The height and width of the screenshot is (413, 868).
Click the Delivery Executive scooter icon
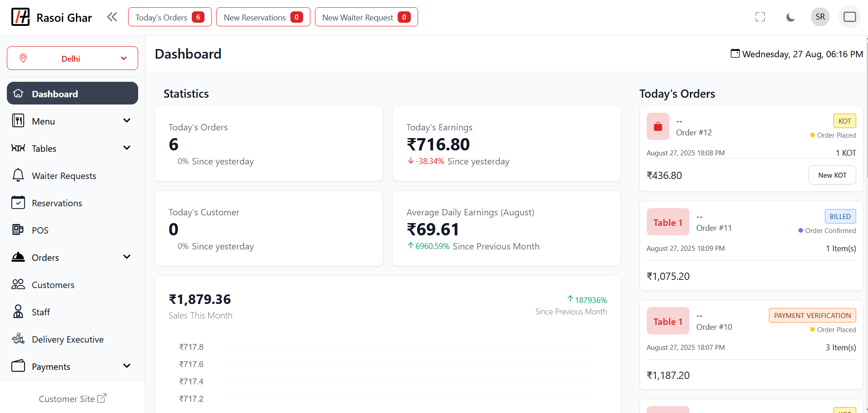click(x=18, y=339)
